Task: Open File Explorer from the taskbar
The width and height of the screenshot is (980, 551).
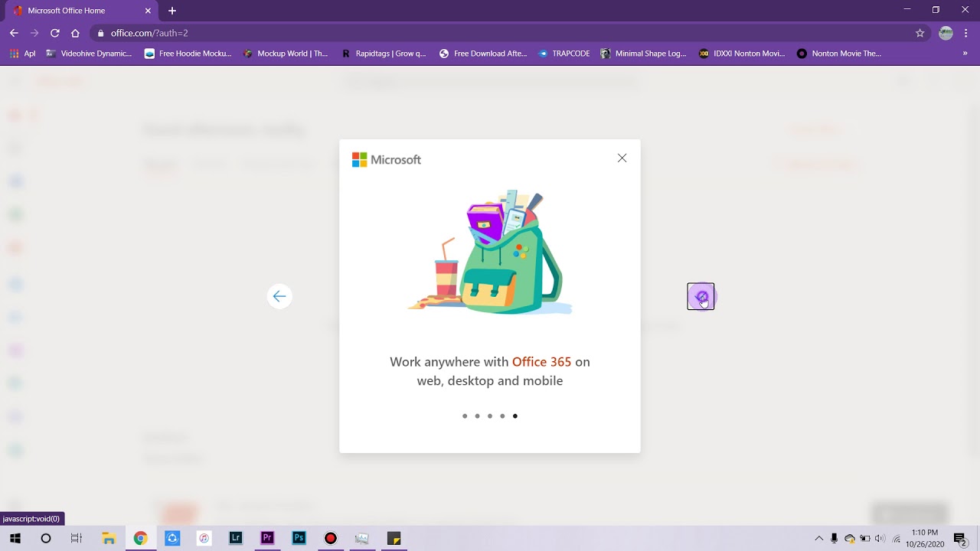Action: pos(109,538)
